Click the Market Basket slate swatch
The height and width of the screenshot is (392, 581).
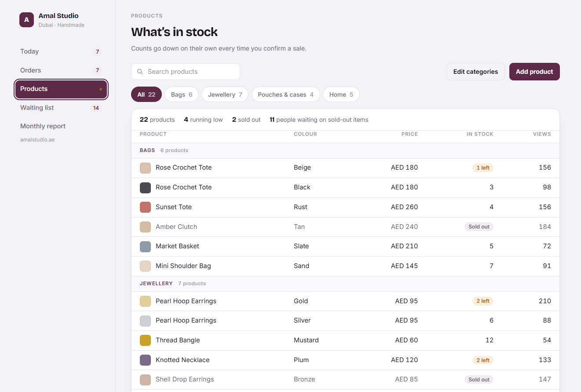coord(145,247)
